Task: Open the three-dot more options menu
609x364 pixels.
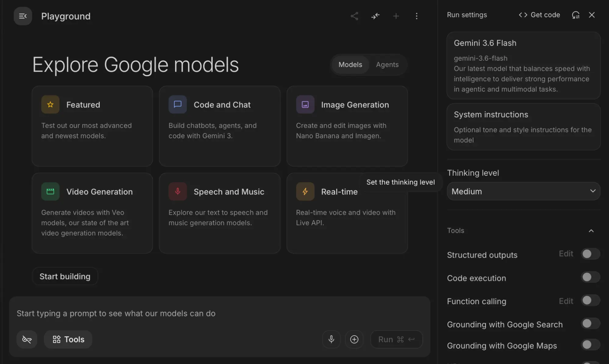Action: tap(416, 16)
